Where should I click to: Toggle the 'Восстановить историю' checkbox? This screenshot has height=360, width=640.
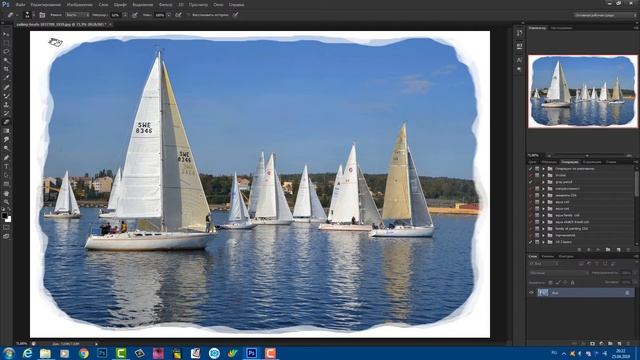[188, 15]
